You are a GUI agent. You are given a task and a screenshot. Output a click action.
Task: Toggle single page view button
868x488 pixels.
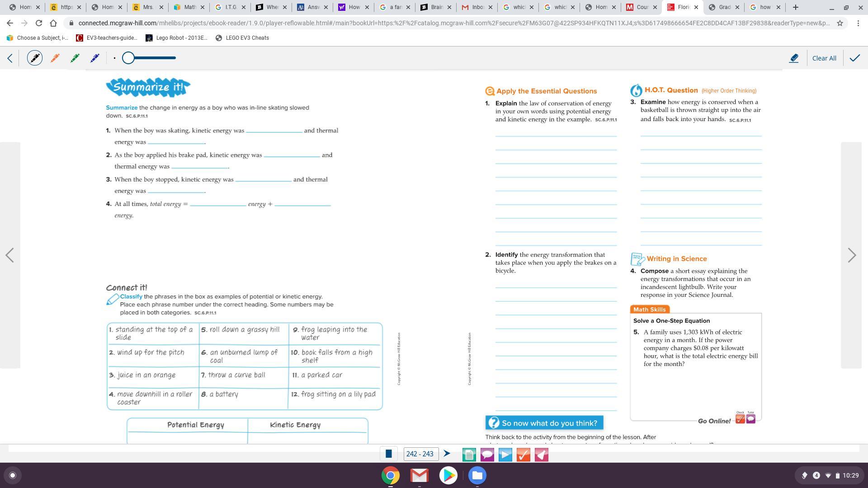388,454
